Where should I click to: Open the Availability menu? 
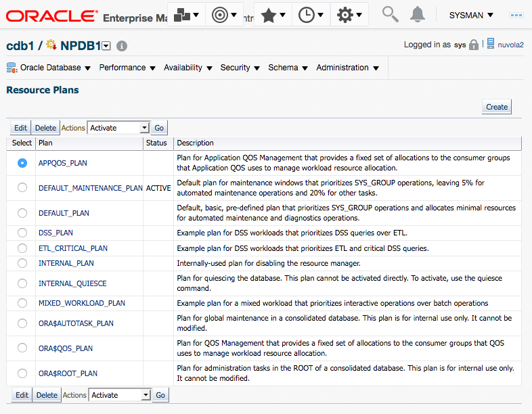coord(188,68)
